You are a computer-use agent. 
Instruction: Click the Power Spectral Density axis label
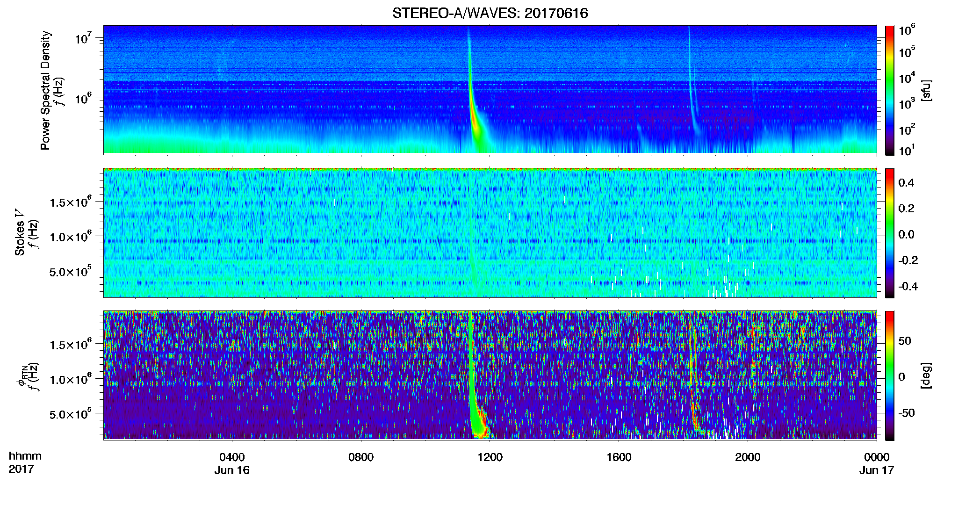(45, 90)
